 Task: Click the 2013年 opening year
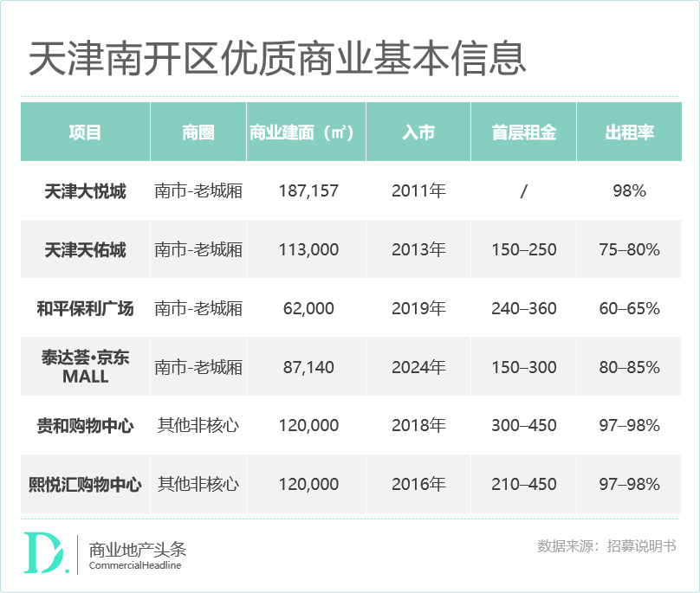coord(418,249)
